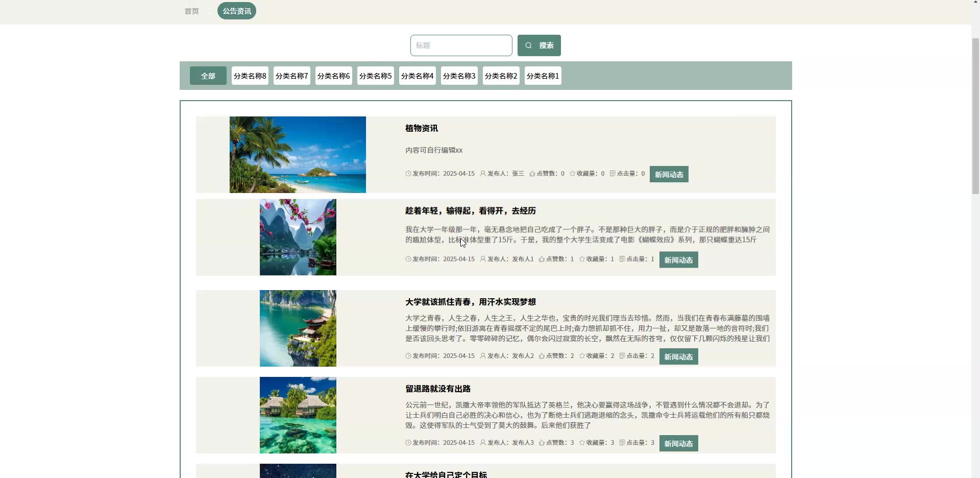The image size is (980, 478).
Task: Click the 新闻动态 tag in the 植物资讯 row
Action: pyautogui.click(x=669, y=174)
